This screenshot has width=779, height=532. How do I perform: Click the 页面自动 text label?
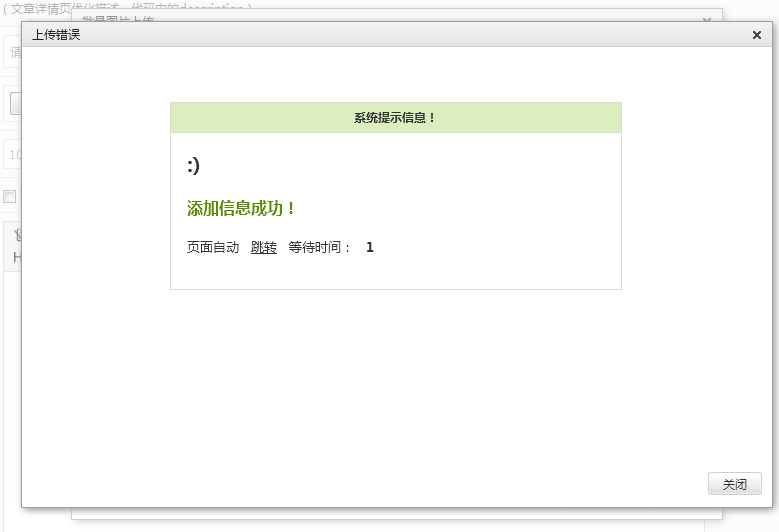213,247
